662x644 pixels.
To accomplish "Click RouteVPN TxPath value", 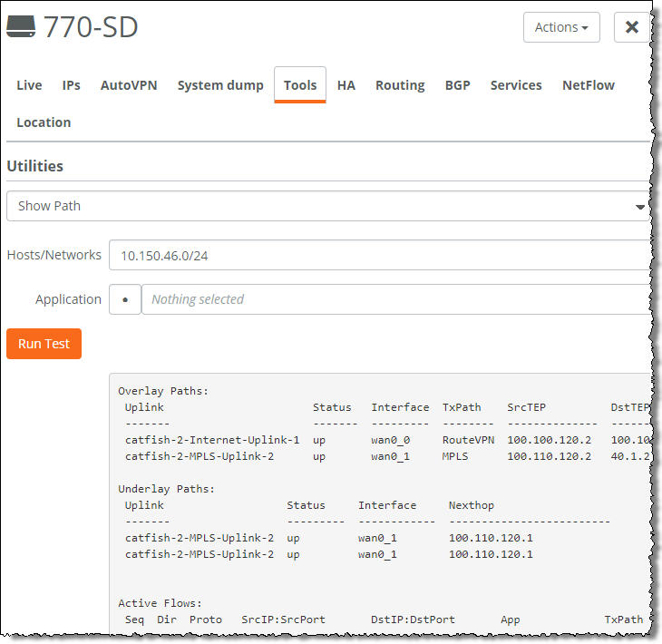I will click(x=468, y=440).
